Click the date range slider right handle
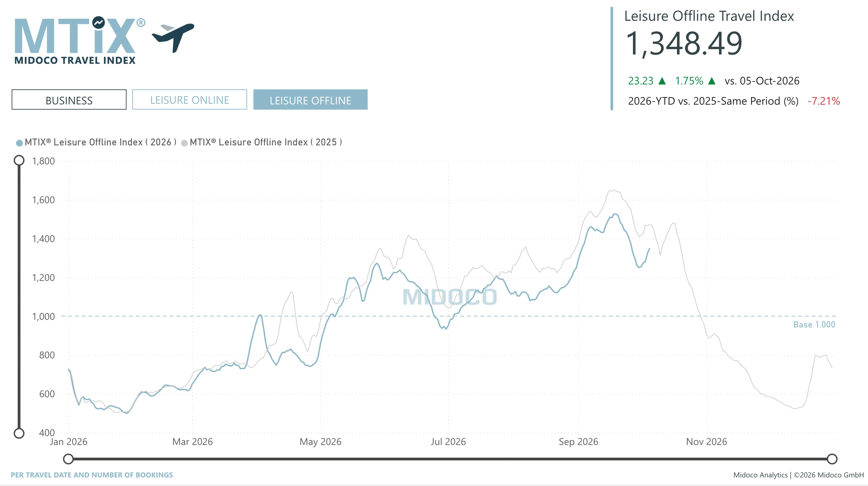Screen dimensions: 868x486 832,459
